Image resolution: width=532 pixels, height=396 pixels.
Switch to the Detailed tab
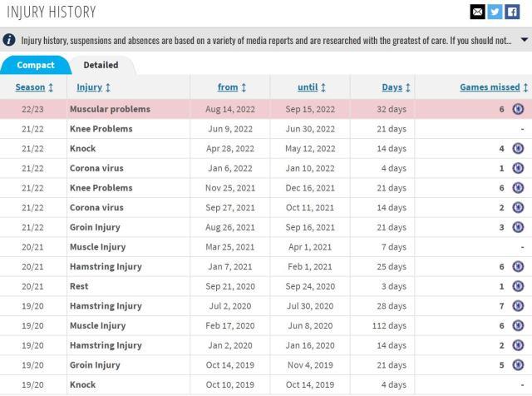[101, 65]
